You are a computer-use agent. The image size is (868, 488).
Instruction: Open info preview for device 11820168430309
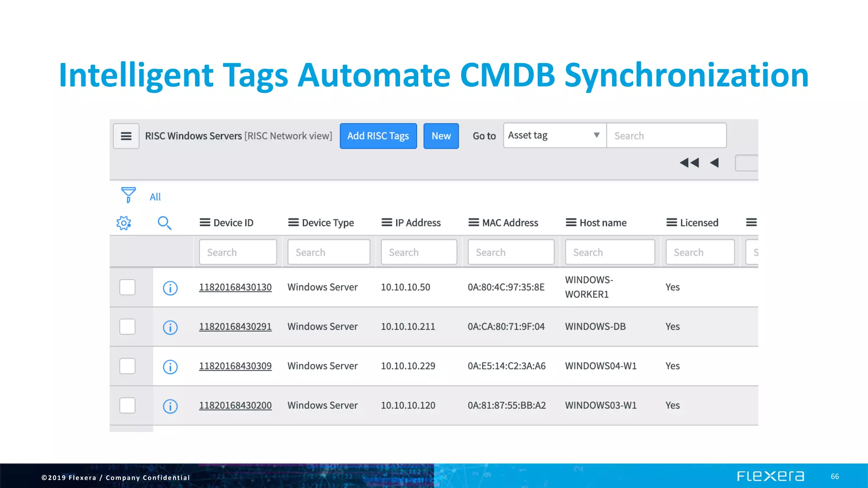coord(170,367)
